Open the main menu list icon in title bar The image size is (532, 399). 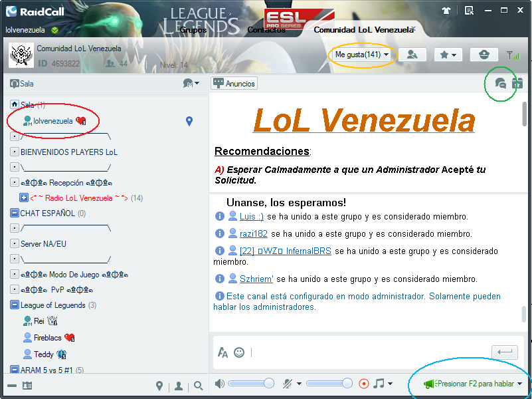coord(469,11)
